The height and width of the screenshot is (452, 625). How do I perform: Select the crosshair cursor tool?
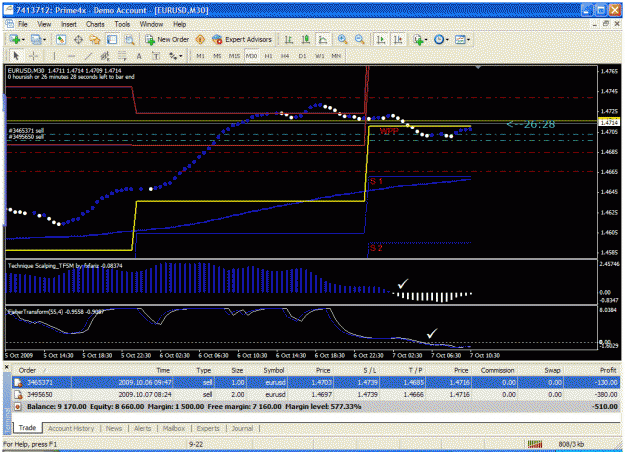tap(33, 56)
